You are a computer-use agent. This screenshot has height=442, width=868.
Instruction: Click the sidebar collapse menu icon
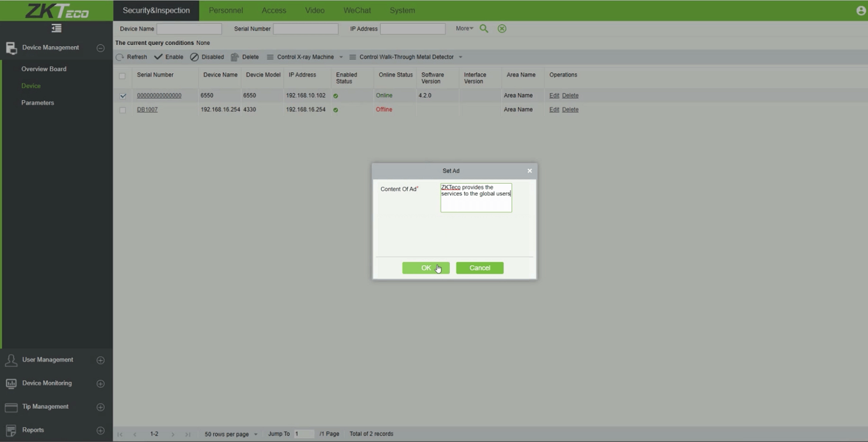coord(56,29)
